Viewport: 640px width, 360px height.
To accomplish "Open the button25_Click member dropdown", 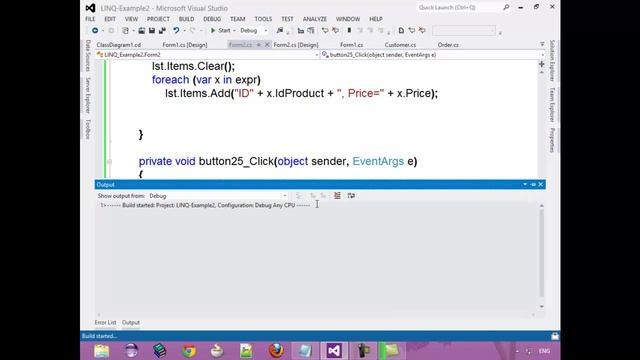I will click(x=433, y=55).
